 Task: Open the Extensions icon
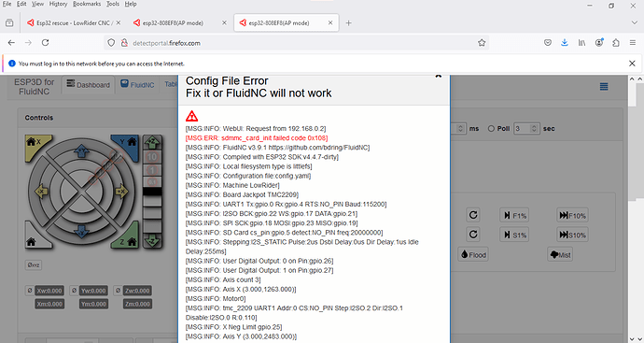(x=616, y=43)
